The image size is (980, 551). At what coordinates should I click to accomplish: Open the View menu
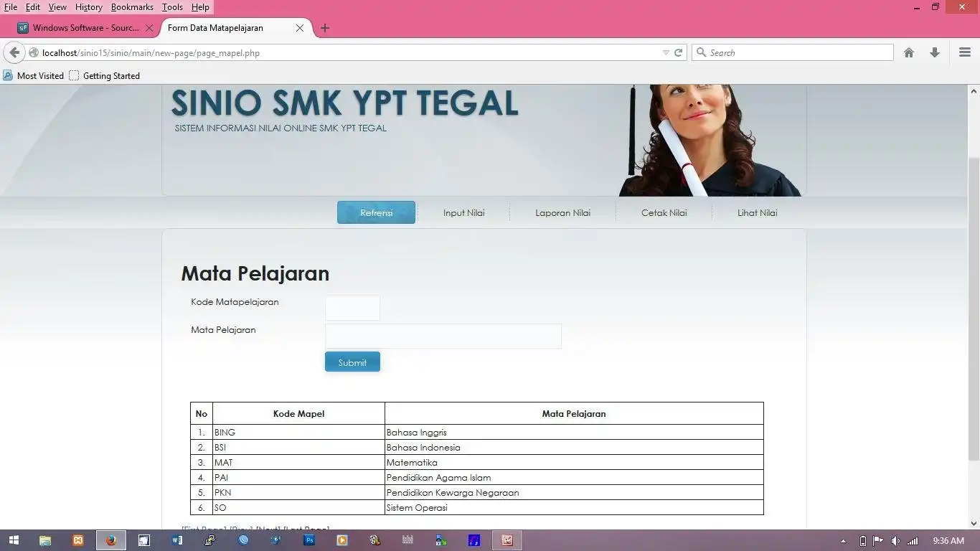[57, 7]
